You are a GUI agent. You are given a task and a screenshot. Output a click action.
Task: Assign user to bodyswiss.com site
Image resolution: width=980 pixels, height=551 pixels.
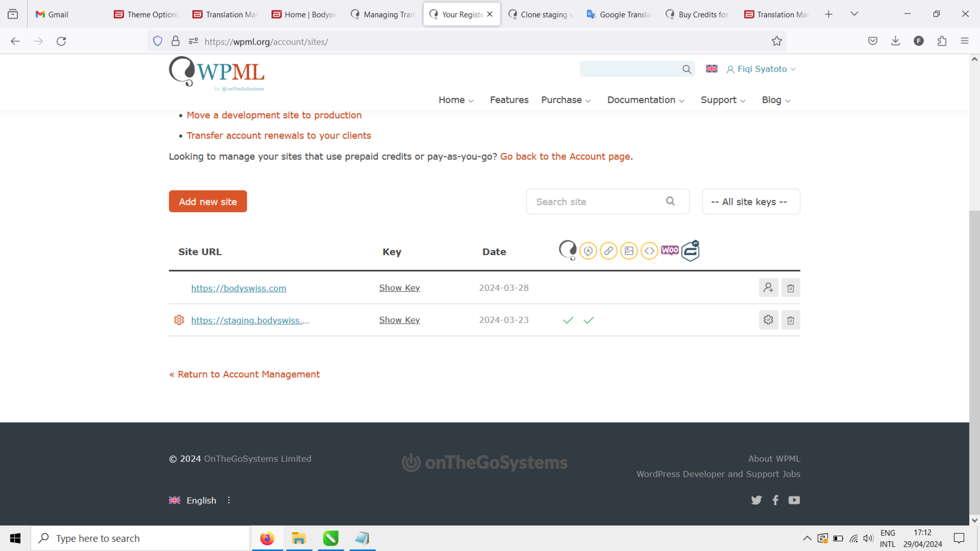[x=769, y=288]
